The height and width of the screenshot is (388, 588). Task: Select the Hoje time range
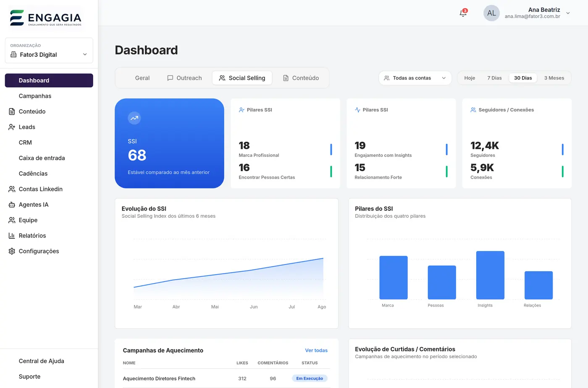[470, 78]
